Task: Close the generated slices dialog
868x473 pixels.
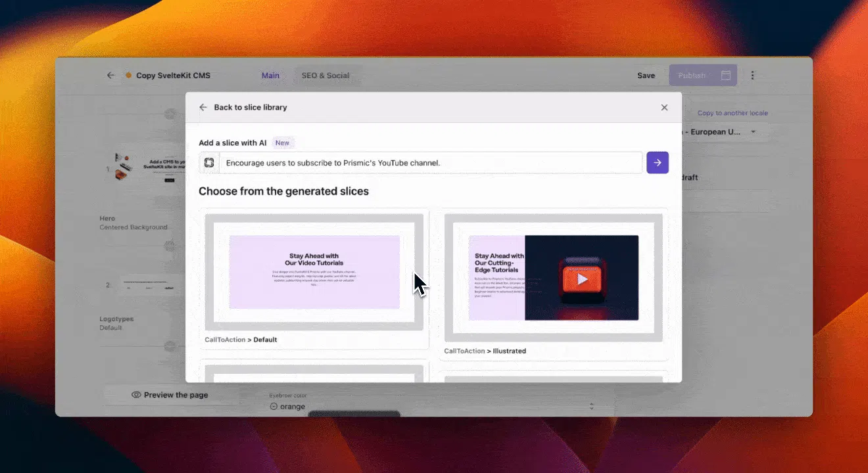Action: point(664,107)
